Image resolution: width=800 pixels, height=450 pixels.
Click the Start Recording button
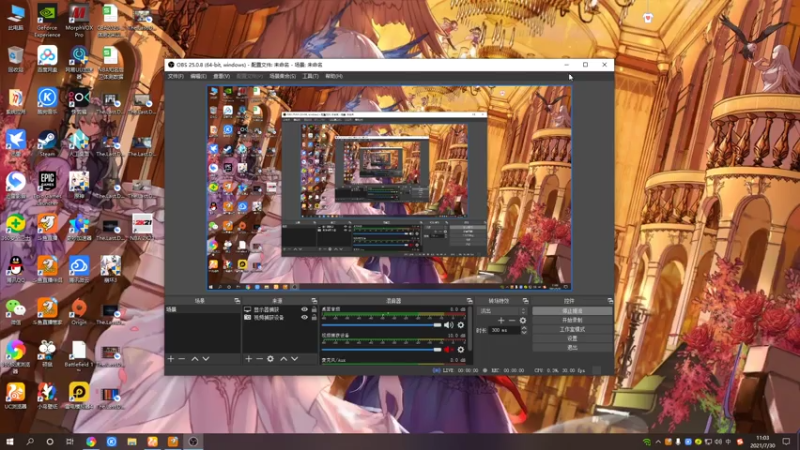coord(572,320)
